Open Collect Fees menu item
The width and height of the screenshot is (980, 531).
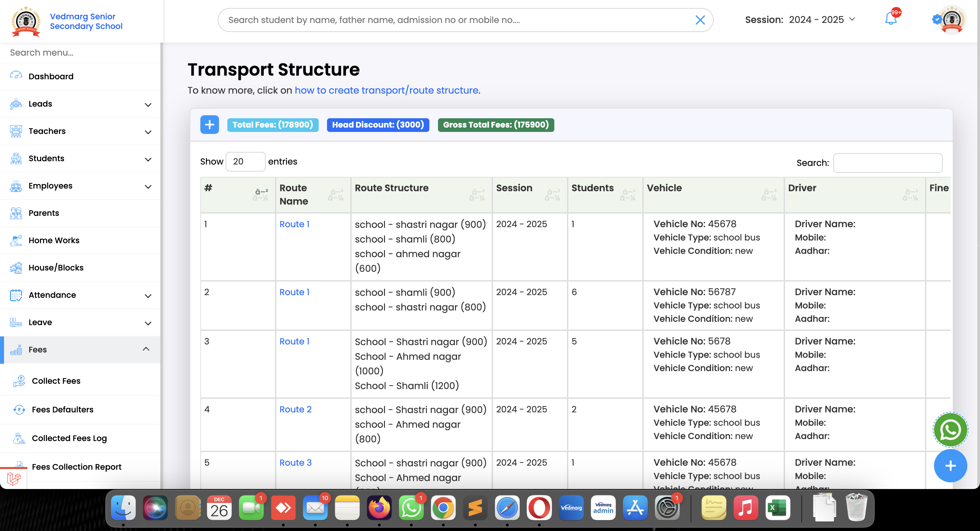point(56,380)
